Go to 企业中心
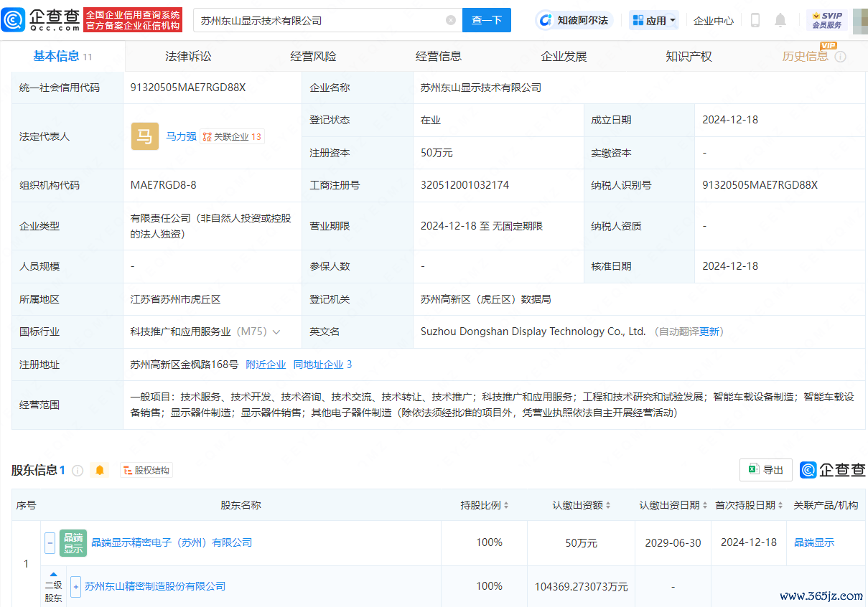 [x=714, y=21]
